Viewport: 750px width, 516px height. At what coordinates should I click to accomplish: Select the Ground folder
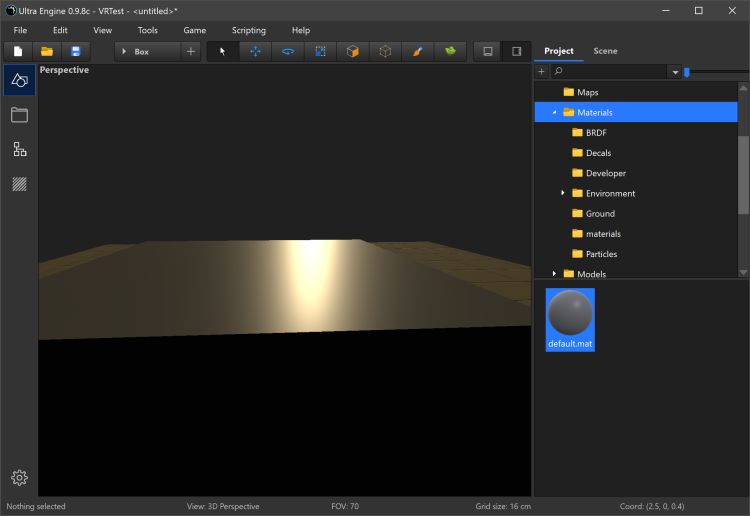pos(594,213)
